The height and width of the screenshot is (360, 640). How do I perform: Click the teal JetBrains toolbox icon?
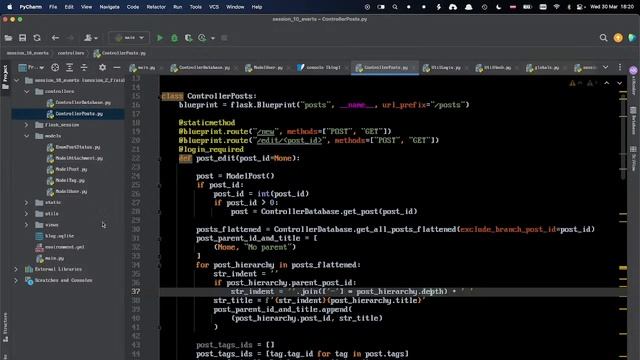632,38
